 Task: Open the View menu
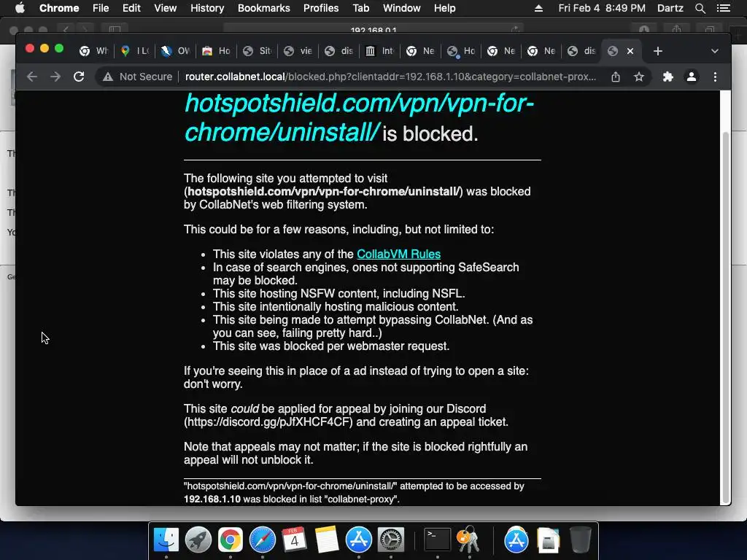click(x=166, y=8)
